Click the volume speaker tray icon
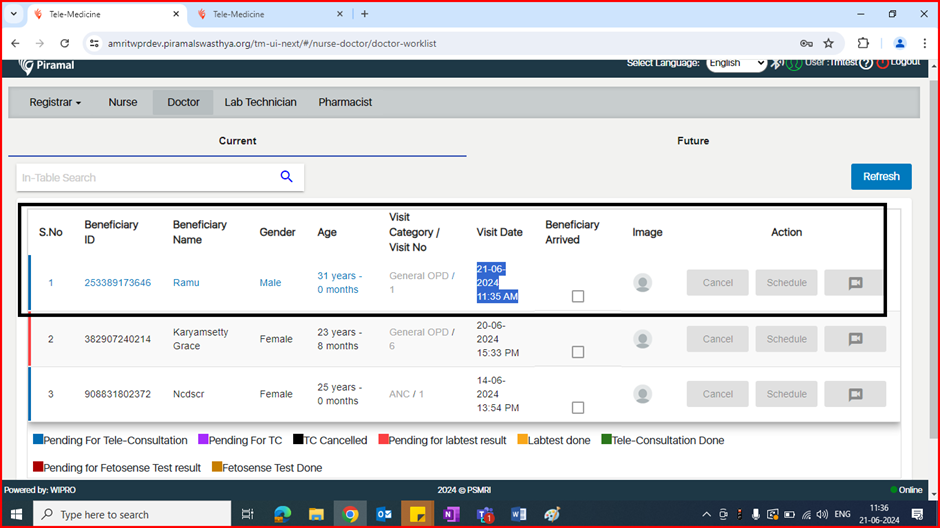940x528 pixels. coord(822,514)
